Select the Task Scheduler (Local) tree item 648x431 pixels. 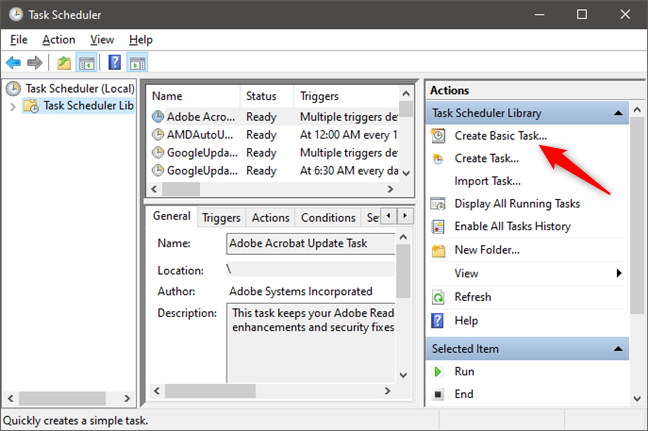(x=80, y=88)
